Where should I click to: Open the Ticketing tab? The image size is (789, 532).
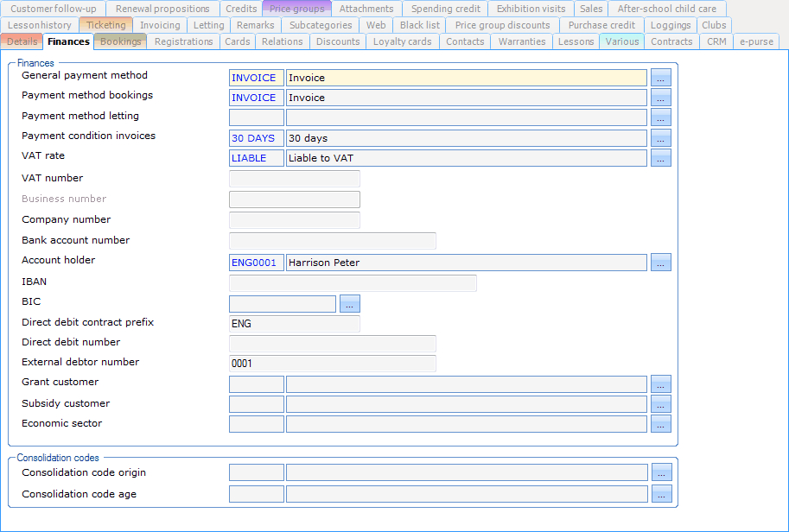click(105, 25)
